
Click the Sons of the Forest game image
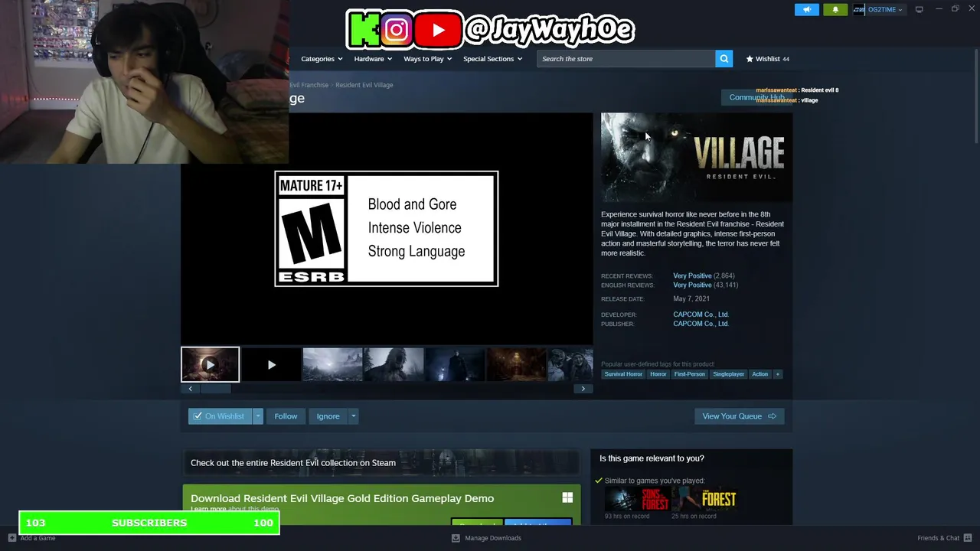click(637, 500)
